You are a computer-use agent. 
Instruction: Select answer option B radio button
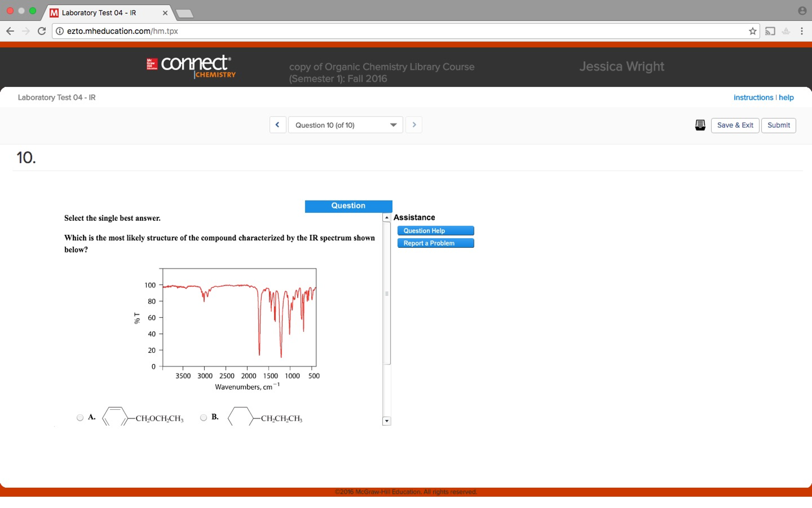204,417
